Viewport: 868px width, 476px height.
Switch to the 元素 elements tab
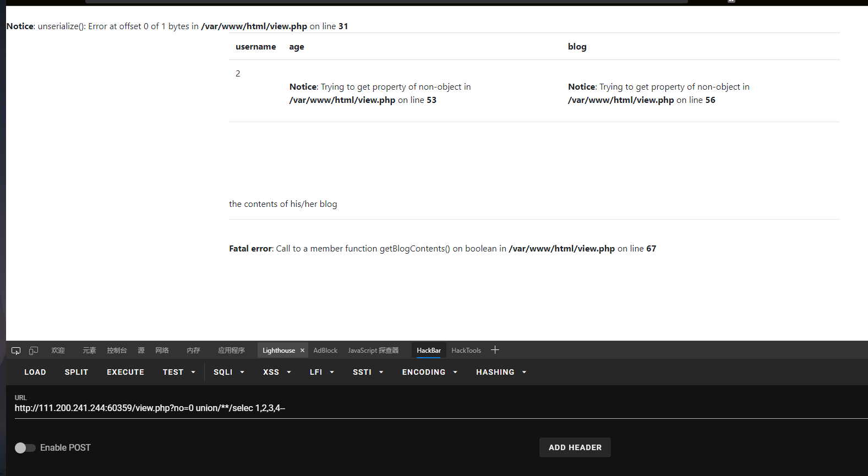pyautogui.click(x=89, y=351)
